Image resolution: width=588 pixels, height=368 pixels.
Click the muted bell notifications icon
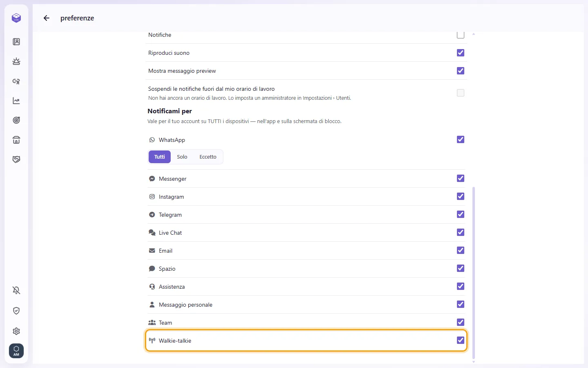[x=16, y=290]
